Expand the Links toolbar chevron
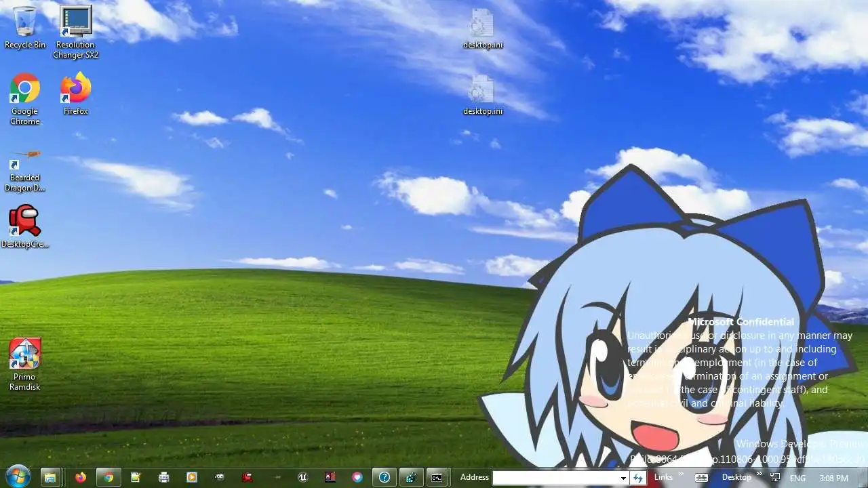This screenshot has width=868, height=488. pyautogui.click(x=680, y=474)
